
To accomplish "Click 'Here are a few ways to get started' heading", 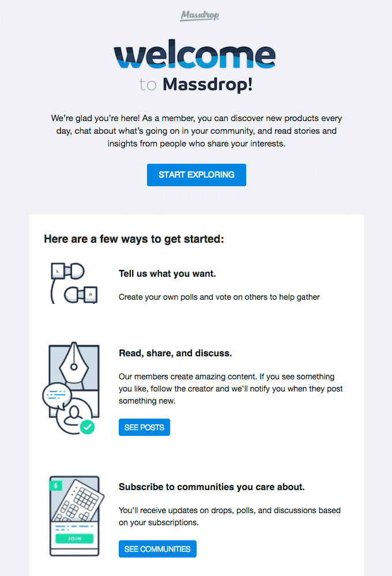I will click(x=134, y=239).
